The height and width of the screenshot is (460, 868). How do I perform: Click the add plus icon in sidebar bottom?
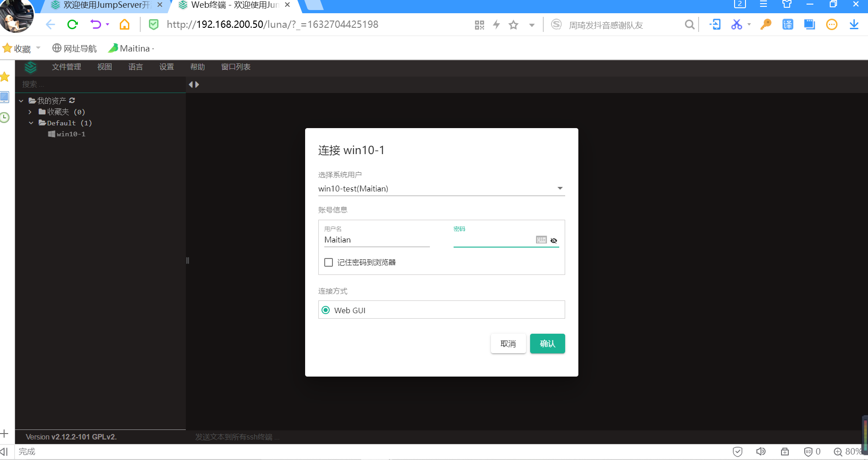pyautogui.click(x=5, y=434)
